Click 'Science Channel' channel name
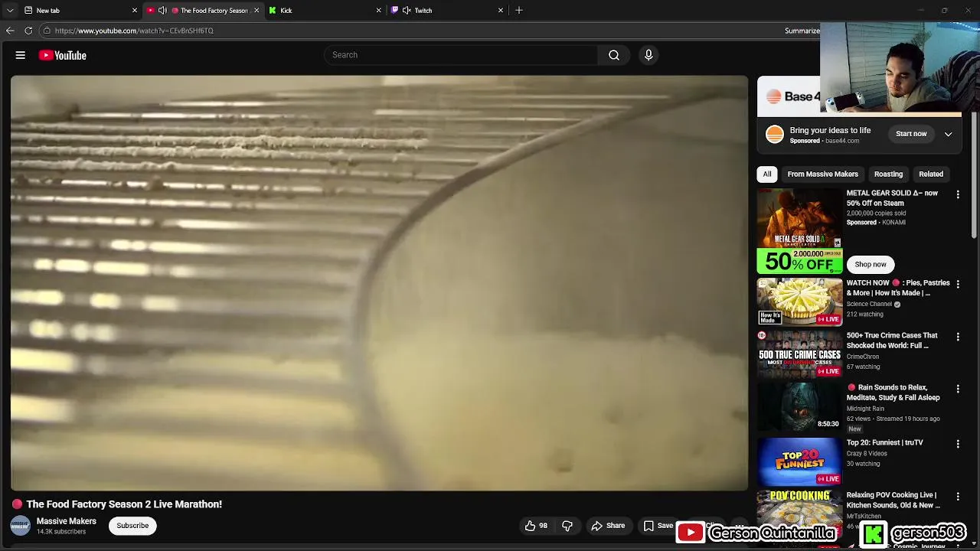This screenshot has height=551, width=980. (x=869, y=304)
